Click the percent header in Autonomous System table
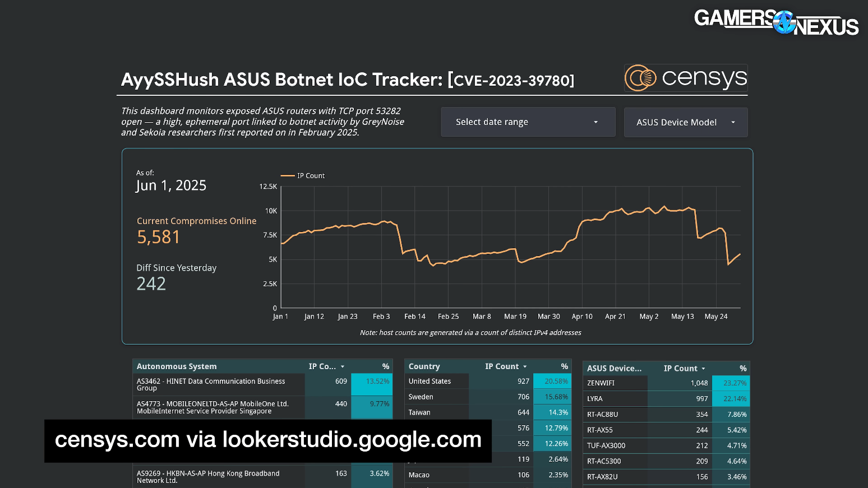The width and height of the screenshot is (868, 488). [x=386, y=366]
